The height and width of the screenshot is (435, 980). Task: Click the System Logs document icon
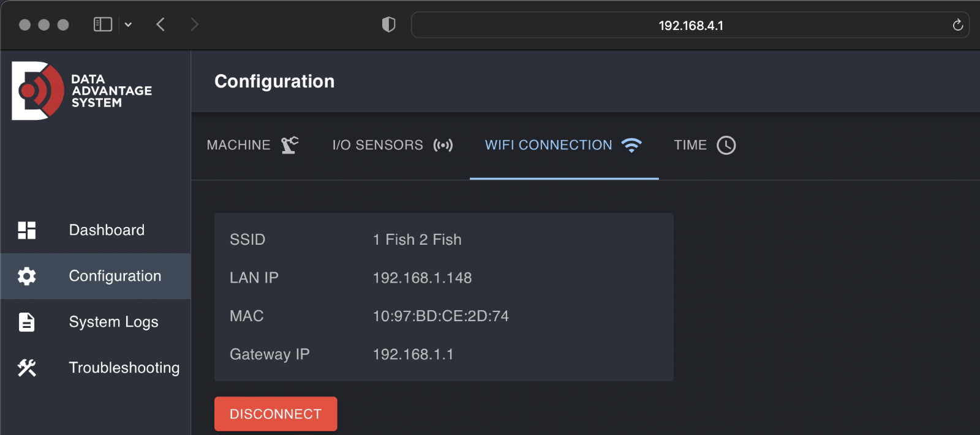pos(27,322)
